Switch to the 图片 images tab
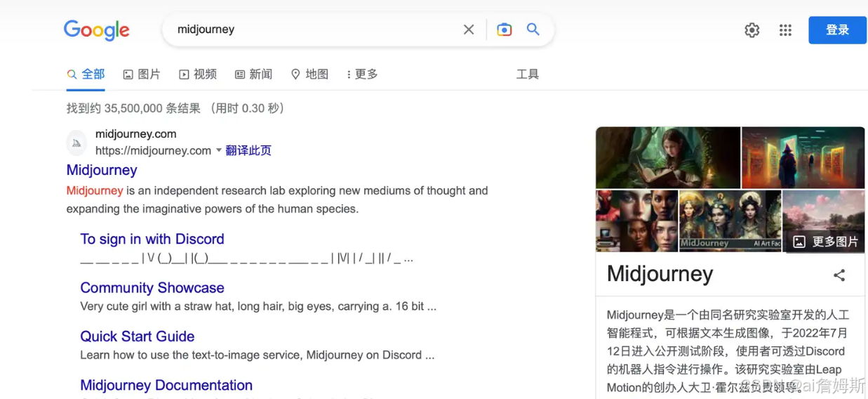This screenshot has width=868, height=399. pos(142,74)
